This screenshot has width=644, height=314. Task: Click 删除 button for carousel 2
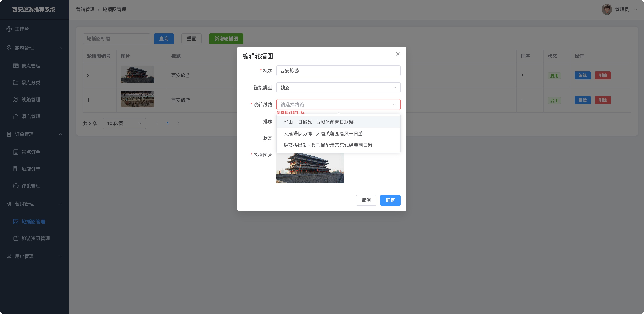click(x=603, y=75)
